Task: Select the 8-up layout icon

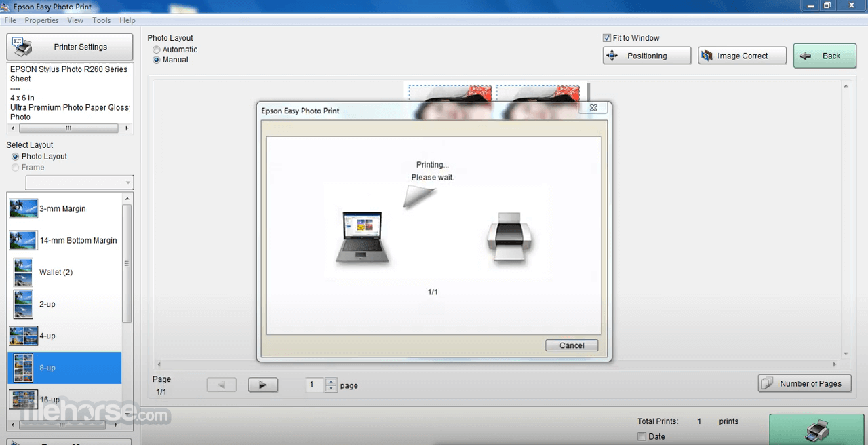Action: 23,368
